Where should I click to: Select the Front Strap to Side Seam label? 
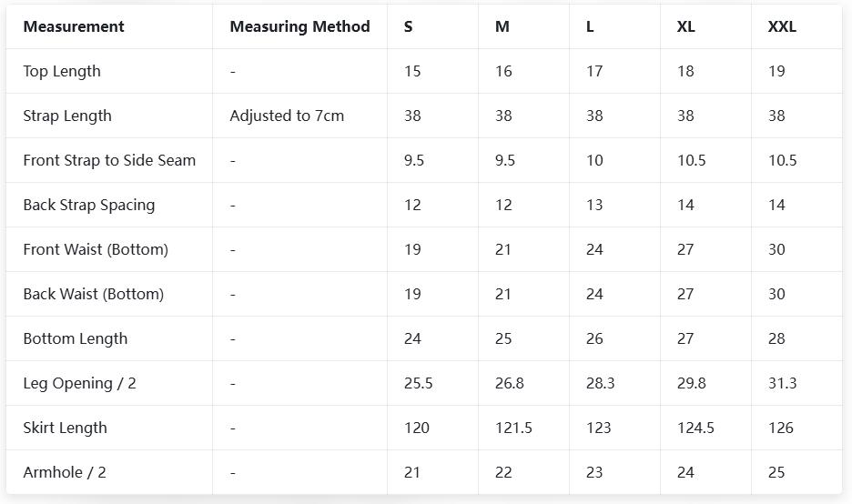click(x=109, y=160)
